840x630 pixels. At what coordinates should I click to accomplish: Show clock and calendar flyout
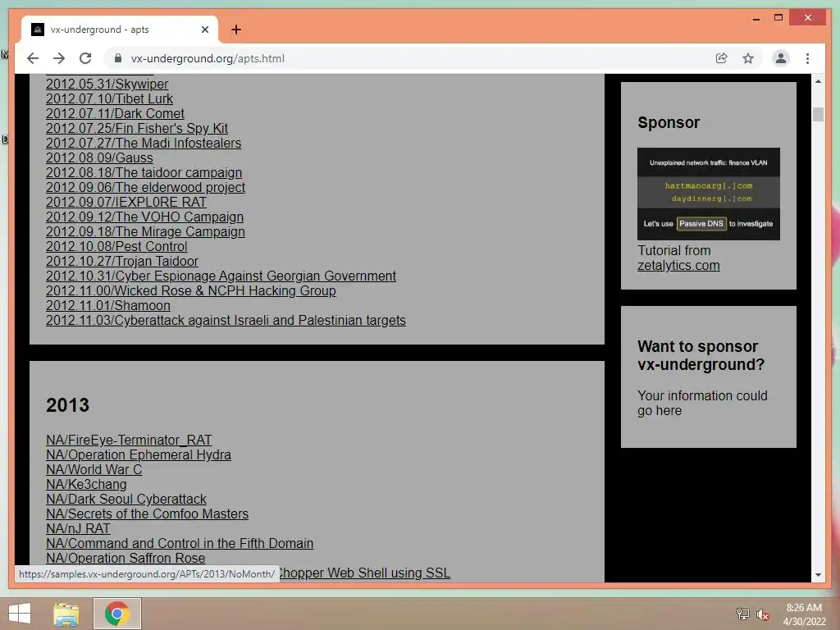pos(804,614)
